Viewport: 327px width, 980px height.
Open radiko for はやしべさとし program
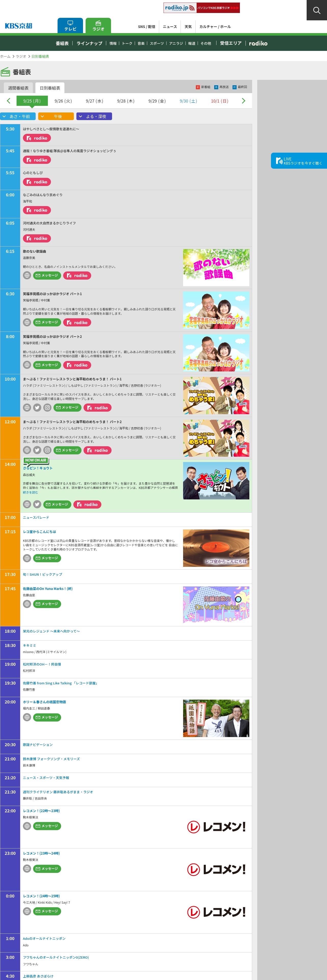pos(37,138)
